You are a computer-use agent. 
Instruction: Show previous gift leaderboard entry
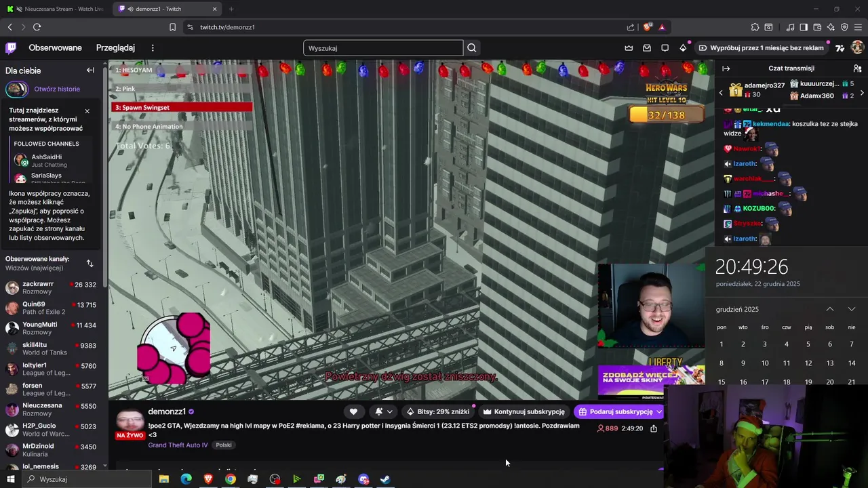tap(721, 93)
